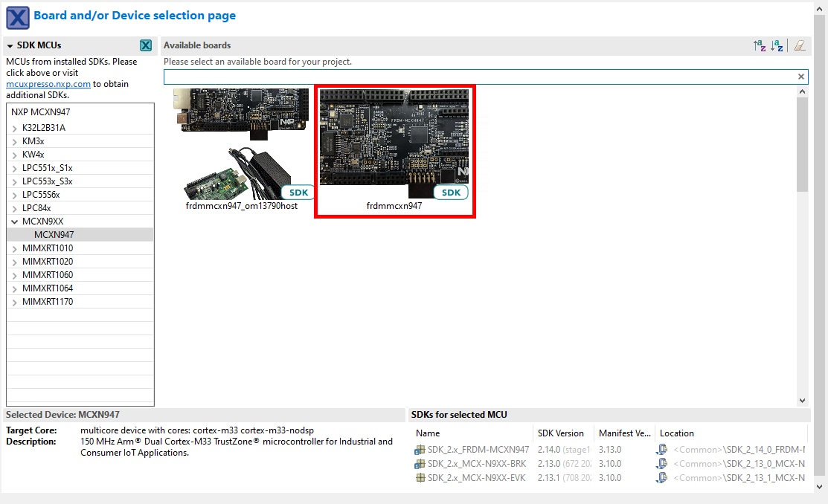
Task: Click the SDK_2.x_FRDM-MCXN947 package icon
Action: (x=420, y=450)
